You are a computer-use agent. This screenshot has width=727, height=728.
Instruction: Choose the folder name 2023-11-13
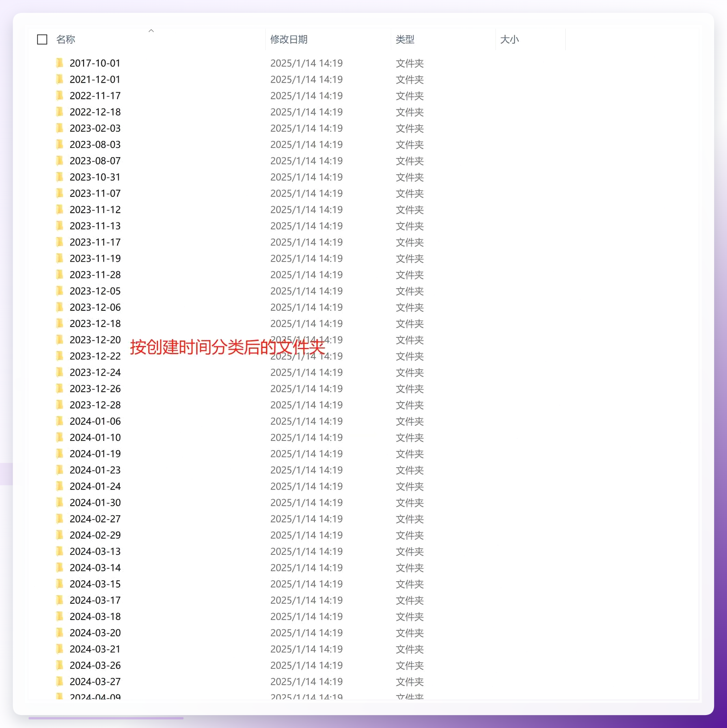coord(95,226)
